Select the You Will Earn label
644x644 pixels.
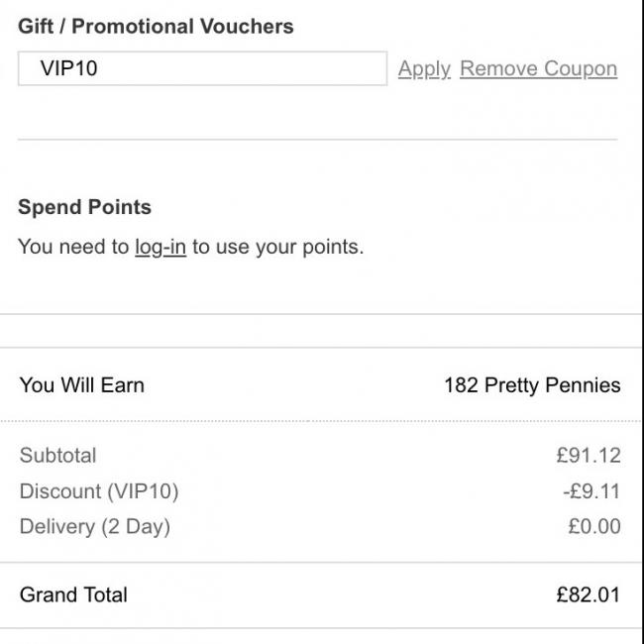click(x=81, y=385)
